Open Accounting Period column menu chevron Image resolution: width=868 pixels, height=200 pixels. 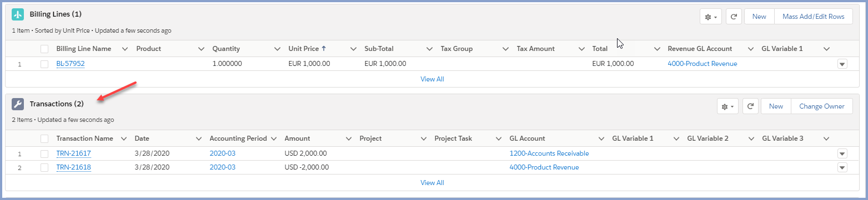(x=274, y=139)
